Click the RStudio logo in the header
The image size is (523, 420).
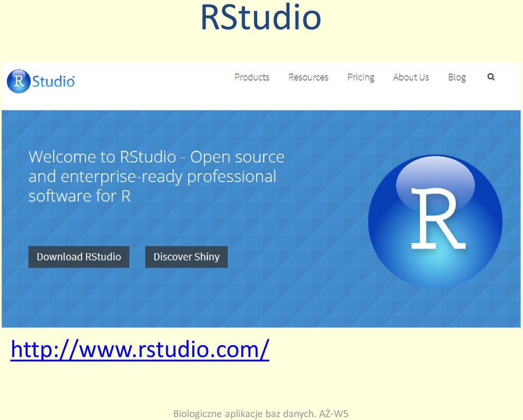pos(41,81)
